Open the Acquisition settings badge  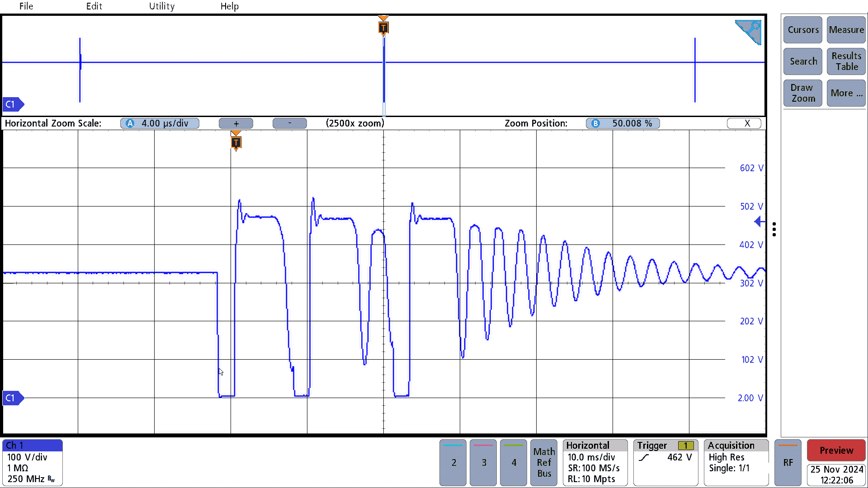[x=736, y=463]
